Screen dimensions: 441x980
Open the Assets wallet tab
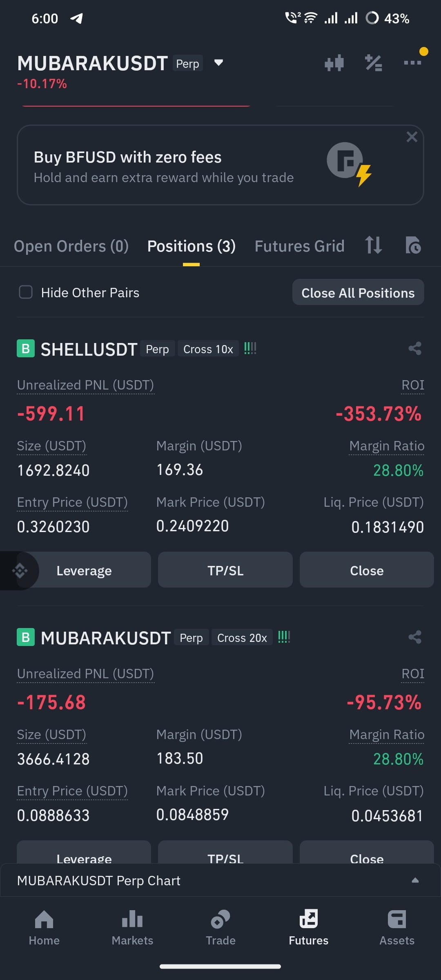click(x=397, y=928)
